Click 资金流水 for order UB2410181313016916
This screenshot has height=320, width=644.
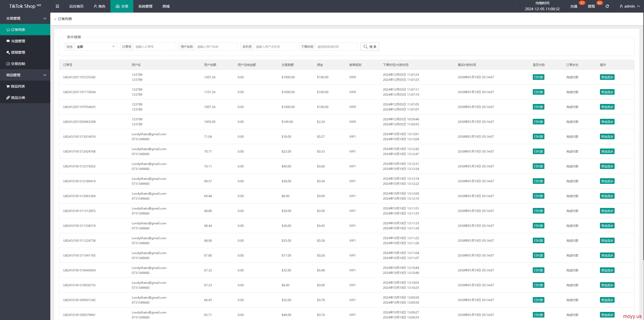pyautogui.click(x=607, y=137)
